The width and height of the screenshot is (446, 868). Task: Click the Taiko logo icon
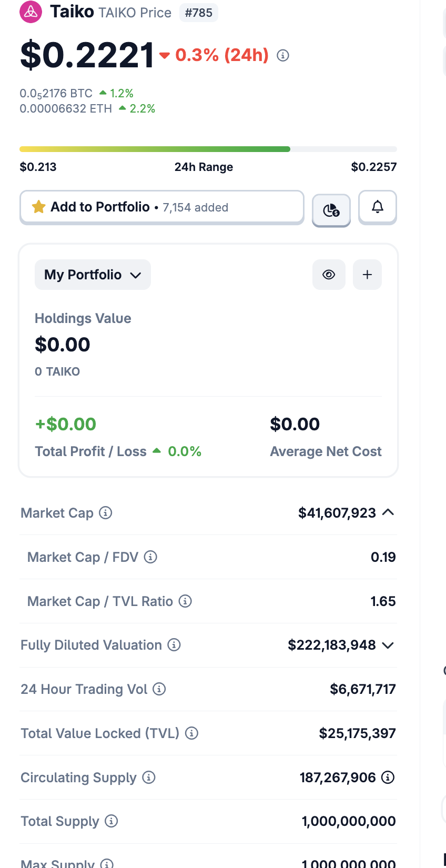[x=31, y=12]
